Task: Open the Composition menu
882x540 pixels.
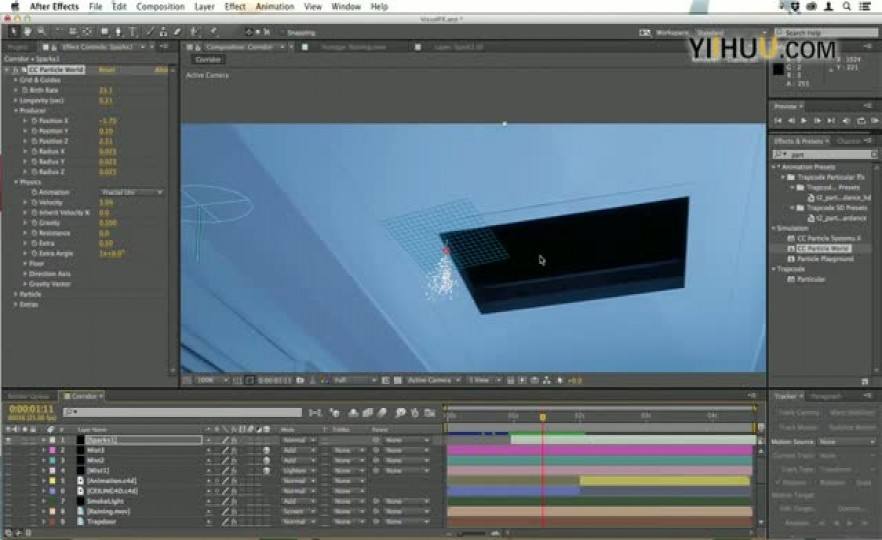Action: point(160,6)
